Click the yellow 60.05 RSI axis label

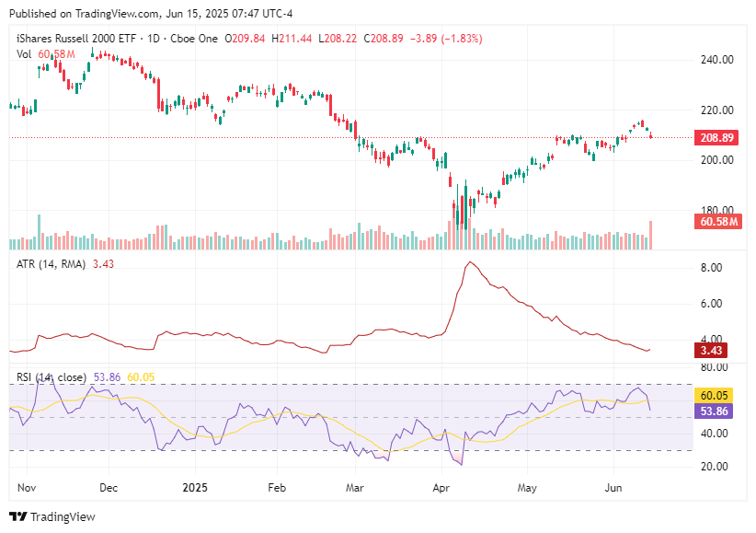tap(714, 396)
